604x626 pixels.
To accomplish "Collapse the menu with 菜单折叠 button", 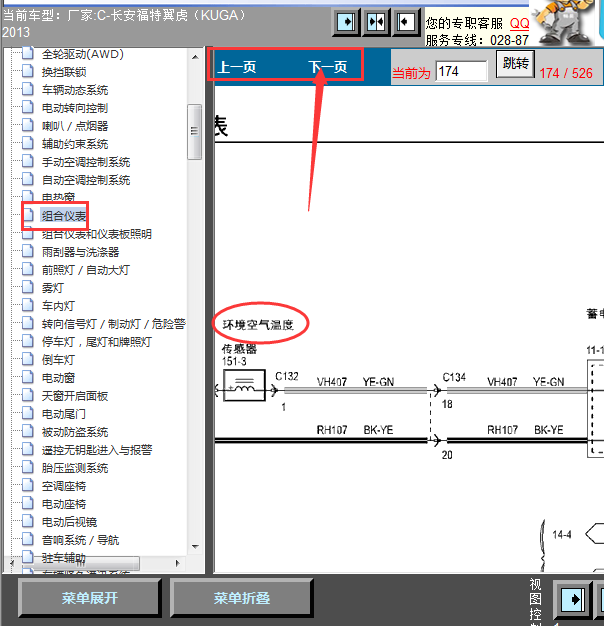I will point(242,598).
